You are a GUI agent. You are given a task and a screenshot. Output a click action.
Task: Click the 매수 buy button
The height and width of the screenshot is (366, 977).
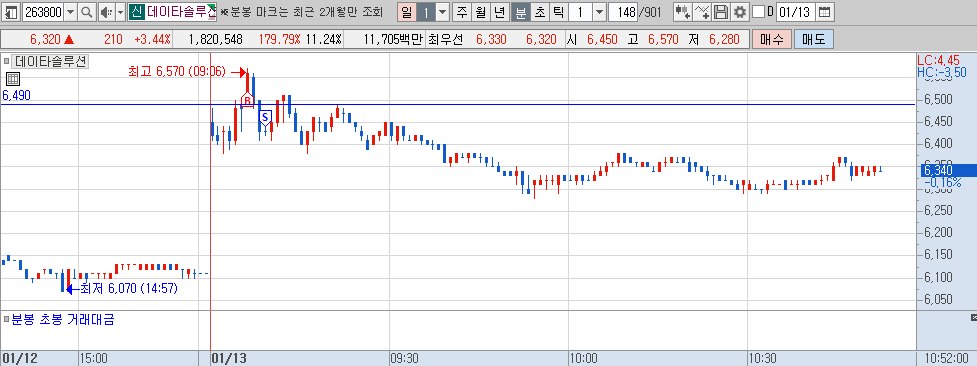(771, 39)
